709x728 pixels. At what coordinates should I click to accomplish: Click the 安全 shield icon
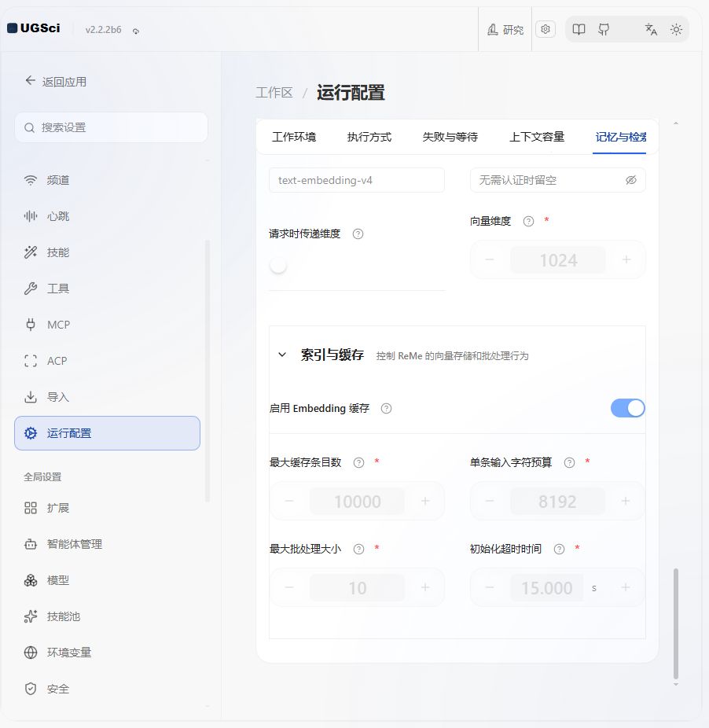coord(31,689)
